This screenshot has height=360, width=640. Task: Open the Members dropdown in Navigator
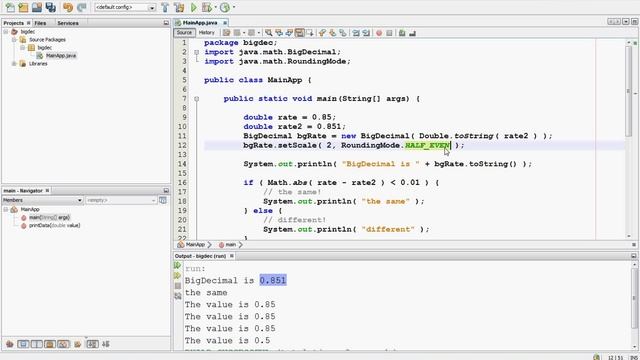pyautogui.click(x=42, y=200)
